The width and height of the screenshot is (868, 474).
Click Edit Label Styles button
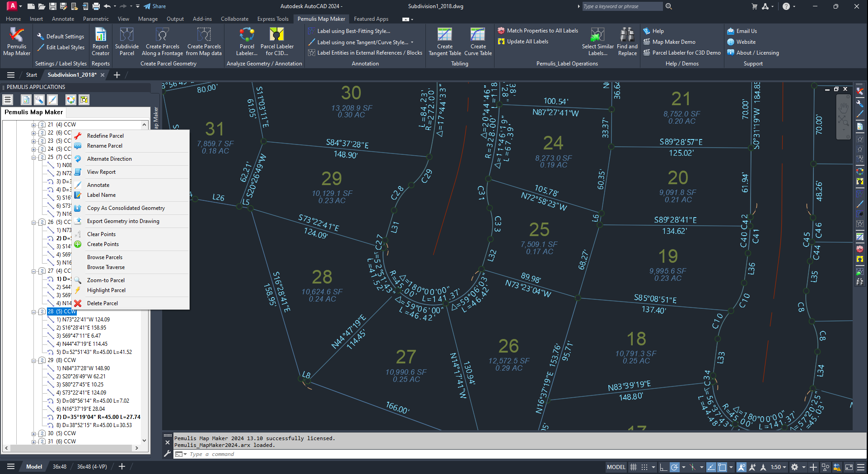pos(61,47)
